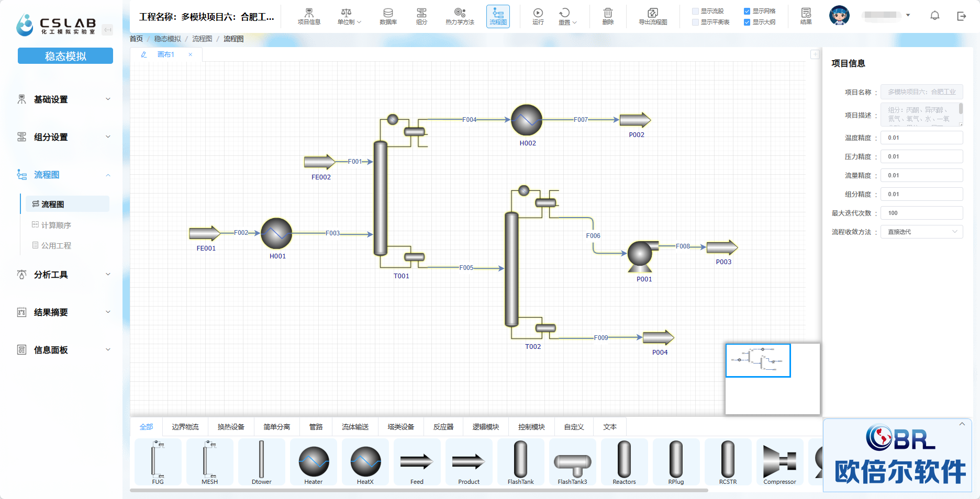Viewport: 980px width, 499px height.
Task: Click the 最大迭代次数 input field
Action: [x=921, y=213]
